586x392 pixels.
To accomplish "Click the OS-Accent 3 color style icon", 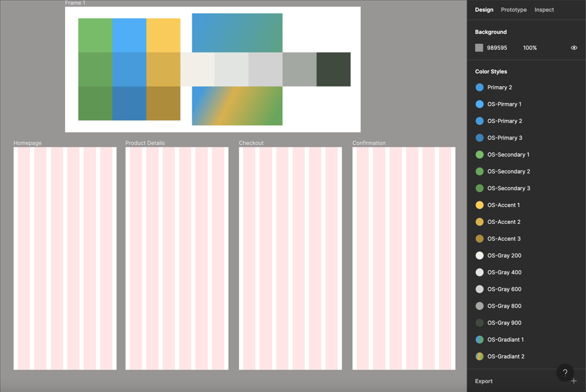I will [479, 238].
